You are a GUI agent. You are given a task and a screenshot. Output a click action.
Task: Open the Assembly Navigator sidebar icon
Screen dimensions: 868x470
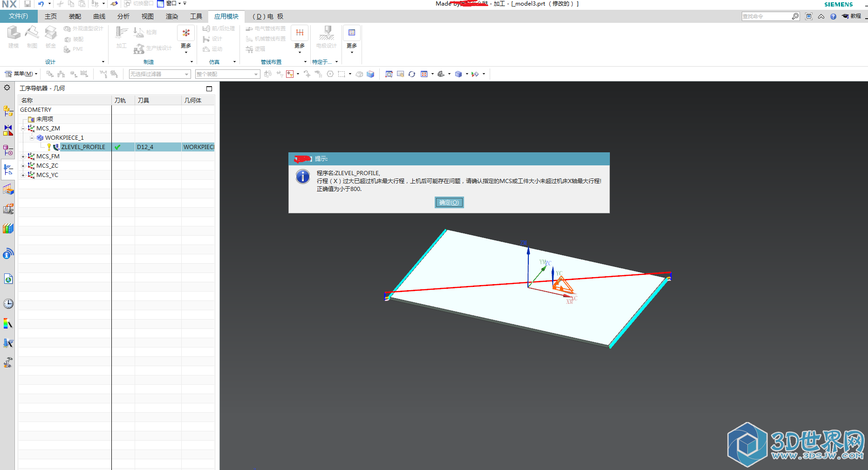8,111
